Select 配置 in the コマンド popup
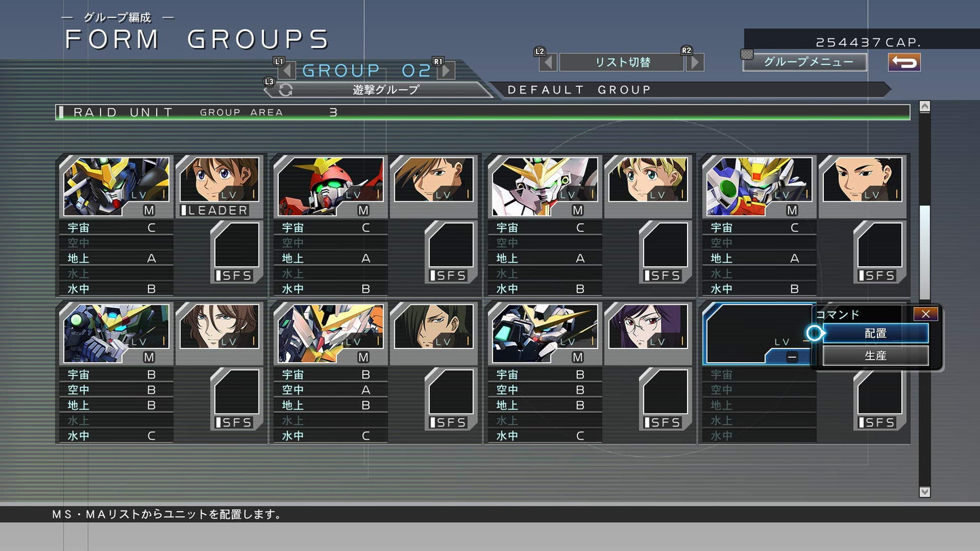 (x=877, y=333)
